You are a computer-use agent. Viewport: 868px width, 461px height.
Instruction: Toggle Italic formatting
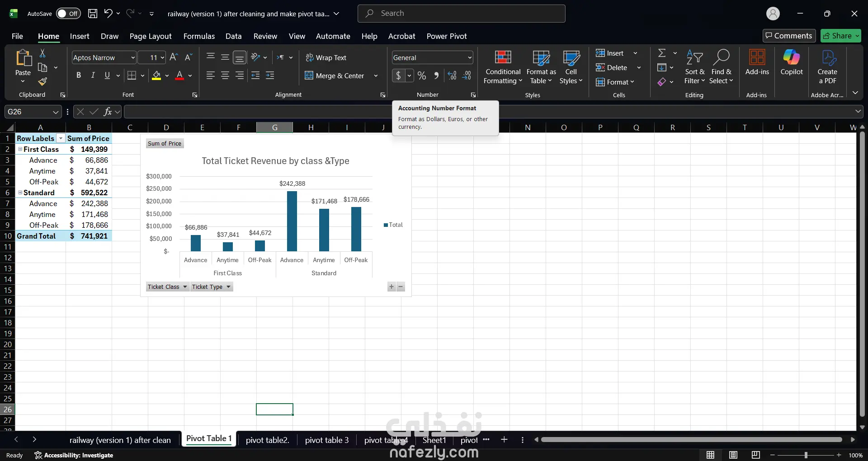click(93, 75)
